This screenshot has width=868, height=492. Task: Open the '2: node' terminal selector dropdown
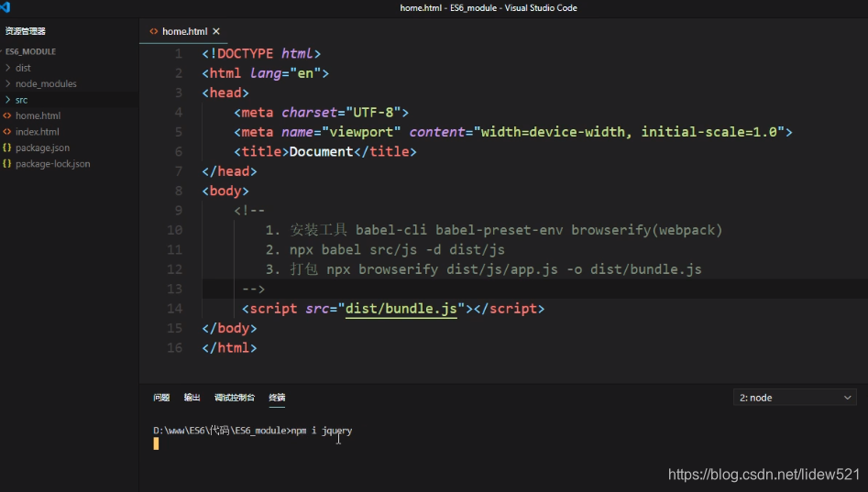(795, 398)
